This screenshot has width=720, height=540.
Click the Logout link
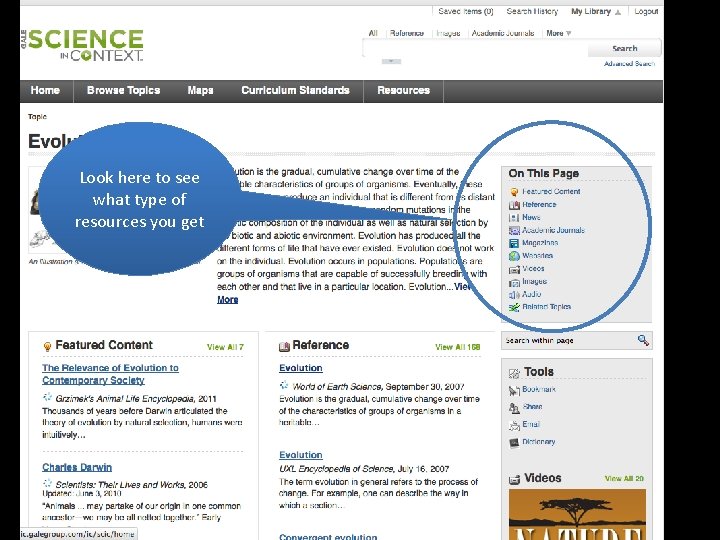point(646,11)
